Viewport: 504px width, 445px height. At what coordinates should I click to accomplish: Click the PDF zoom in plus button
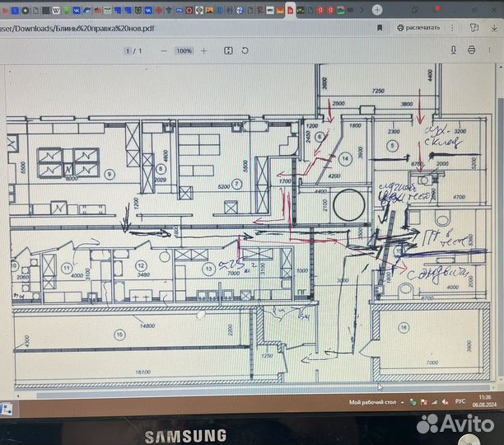[203, 50]
